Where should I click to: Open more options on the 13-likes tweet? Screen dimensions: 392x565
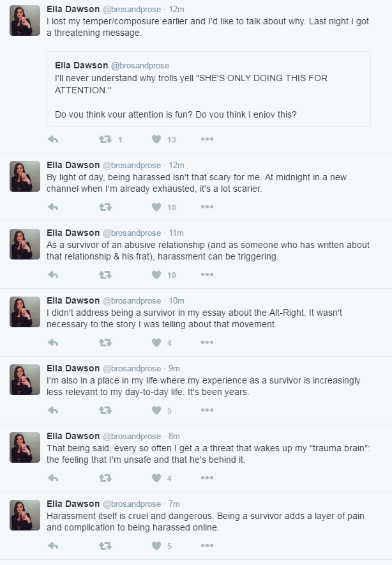pyautogui.click(x=207, y=139)
